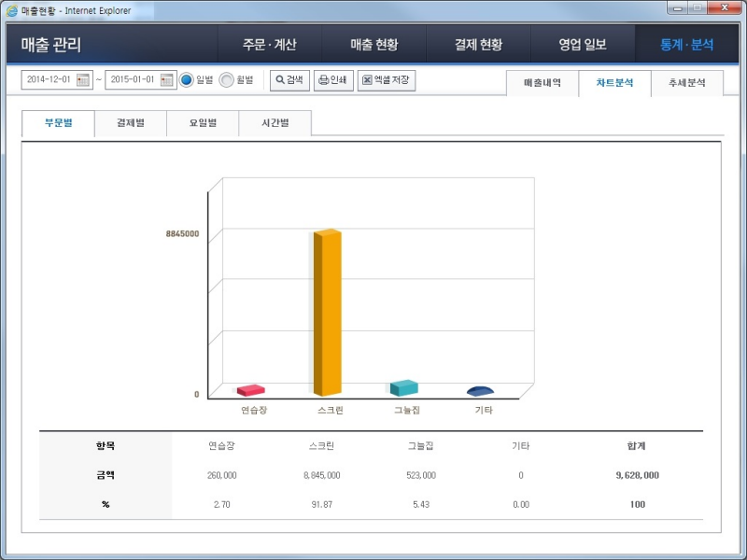Open the 영업 일보 menu
747x560 pixels.
tap(579, 44)
